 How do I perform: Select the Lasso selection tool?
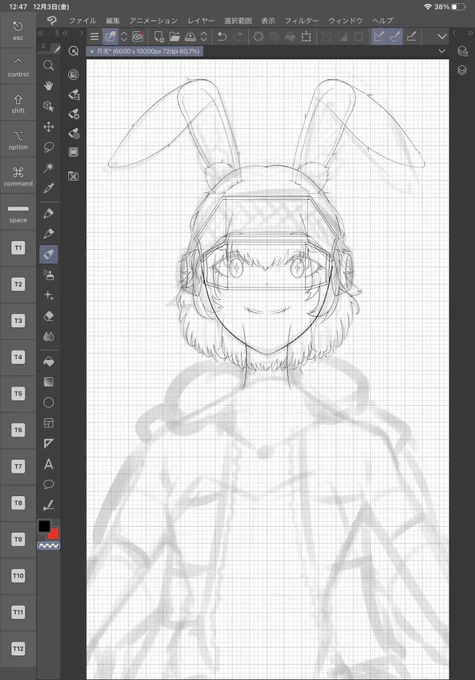pyautogui.click(x=49, y=147)
